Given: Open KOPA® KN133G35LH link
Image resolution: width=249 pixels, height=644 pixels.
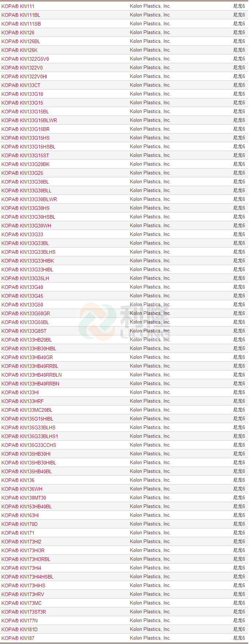Looking at the screenshot, I should tap(25, 278).
